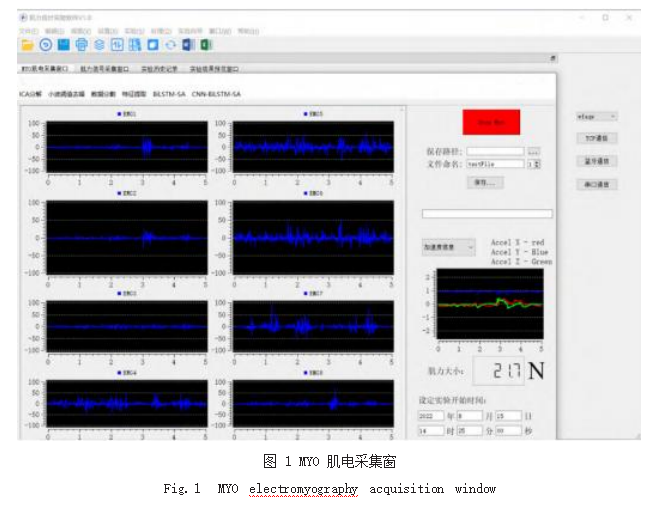The image size is (659, 505).
Task: Click the muscle force LCD display reading
Action: tap(499, 371)
